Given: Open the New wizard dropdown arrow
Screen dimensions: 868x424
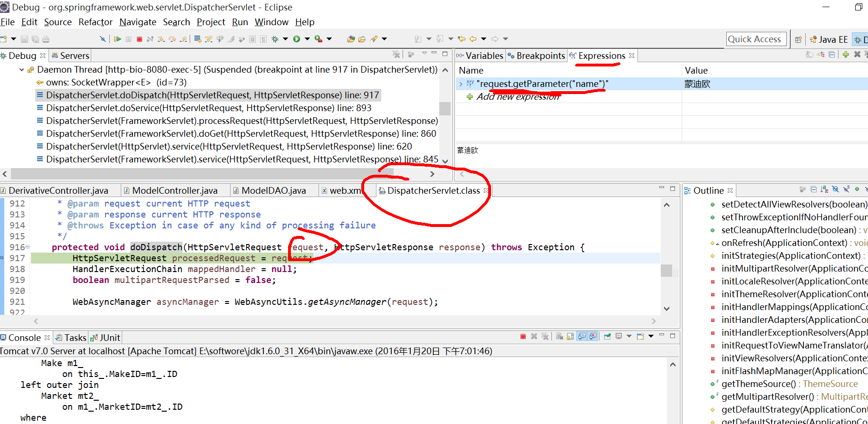Looking at the screenshot, I should [13, 39].
